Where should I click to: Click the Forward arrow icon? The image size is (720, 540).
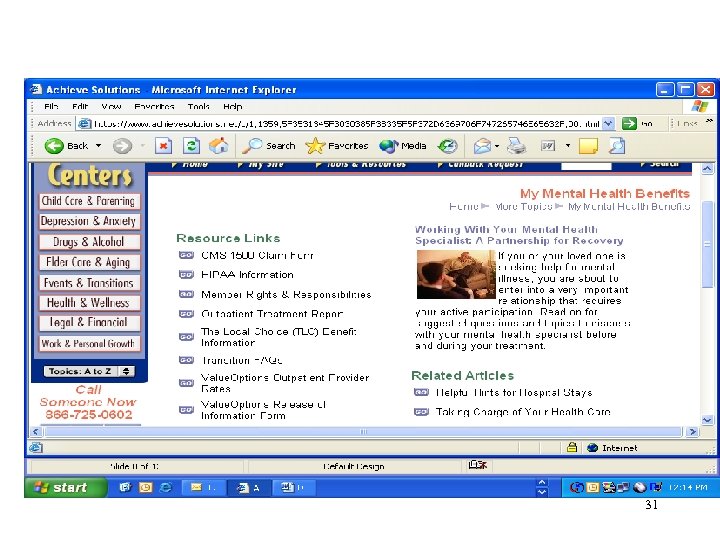(x=122, y=146)
